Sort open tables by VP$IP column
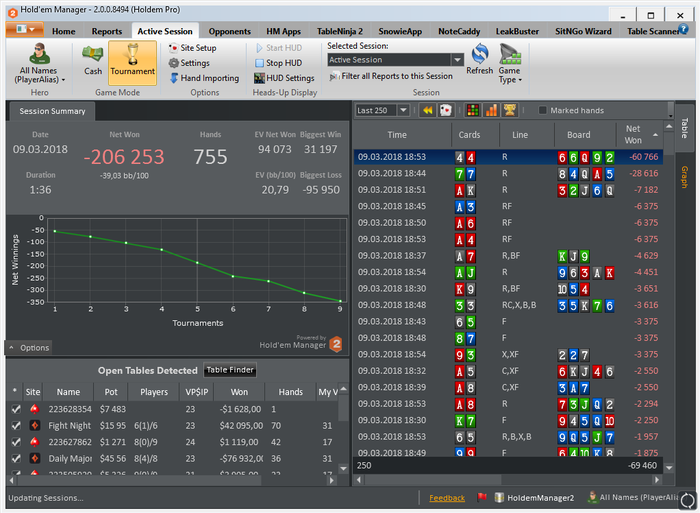700x513 pixels. point(197,392)
